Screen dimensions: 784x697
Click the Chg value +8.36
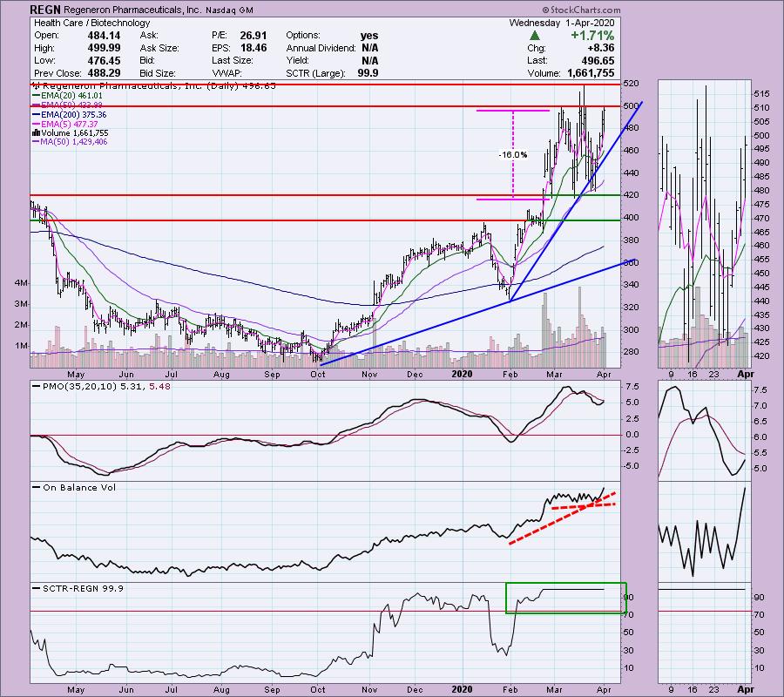(601, 48)
